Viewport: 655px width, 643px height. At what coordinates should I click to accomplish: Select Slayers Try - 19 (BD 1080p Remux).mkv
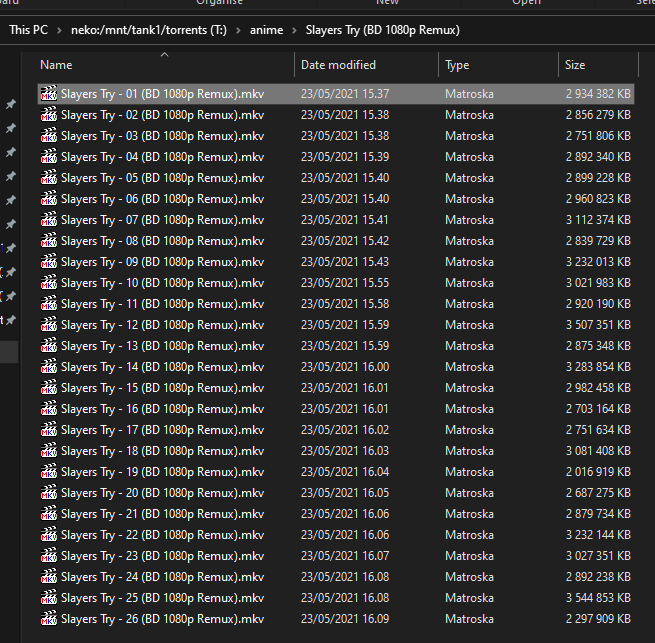point(162,472)
